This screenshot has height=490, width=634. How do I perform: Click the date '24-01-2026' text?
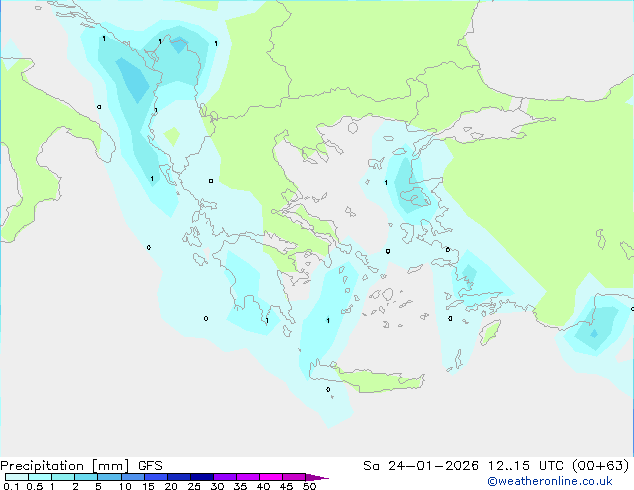[433, 466]
